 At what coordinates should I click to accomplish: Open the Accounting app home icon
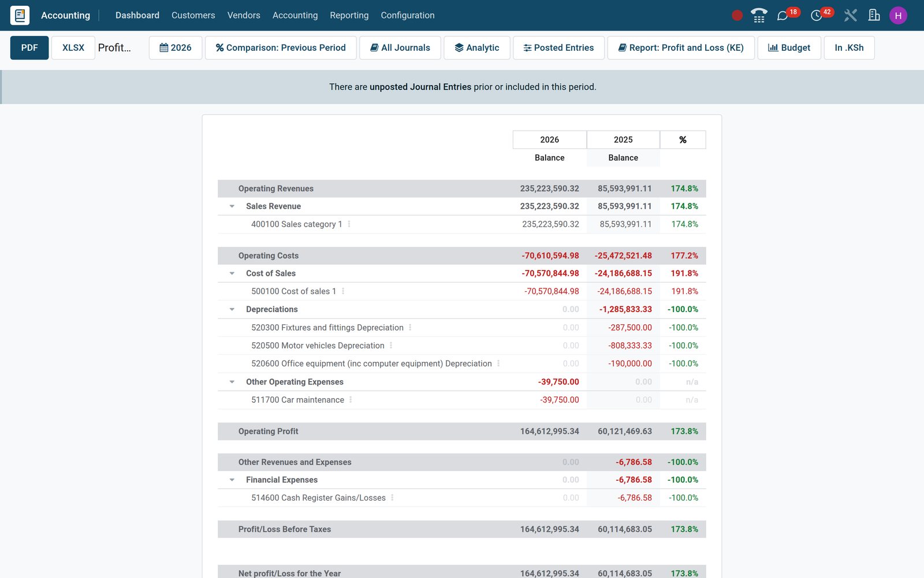(x=20, y=15)
